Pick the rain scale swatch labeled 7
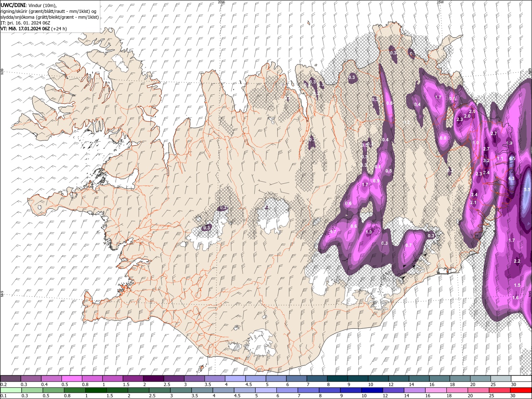532x399 pixels. [x=308, y=390]
